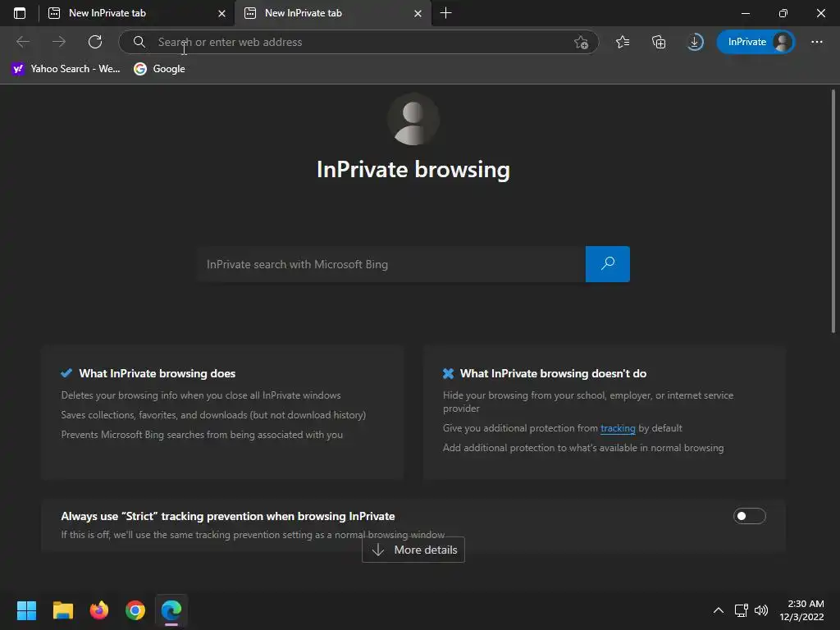Viewport: 840px width, 630px height.
Task: Click the InPrivate Bing search box
Action: click(x=391, y=264)
